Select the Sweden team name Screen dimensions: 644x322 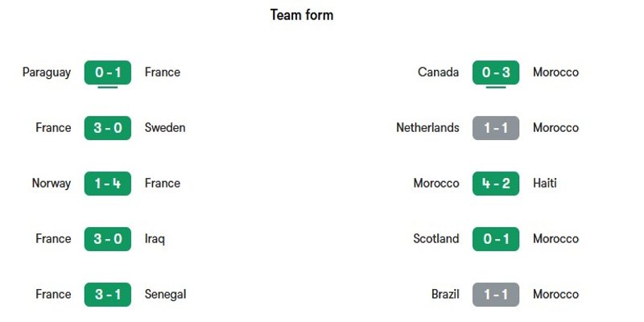[165, 128]
